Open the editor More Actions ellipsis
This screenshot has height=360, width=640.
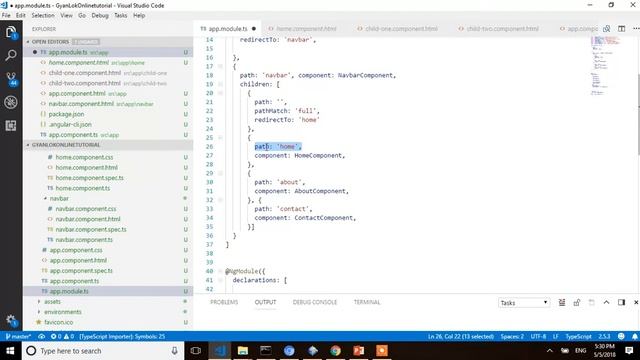click(x=636, y=29)
